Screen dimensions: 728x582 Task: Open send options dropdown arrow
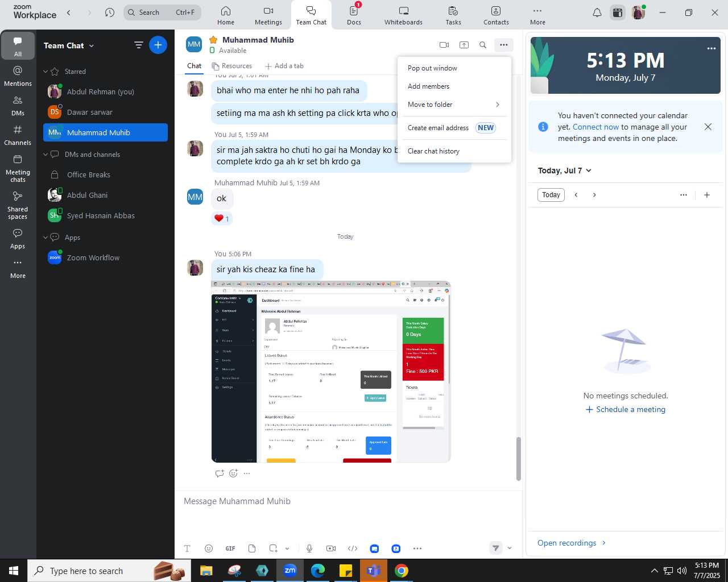[510, 548]
